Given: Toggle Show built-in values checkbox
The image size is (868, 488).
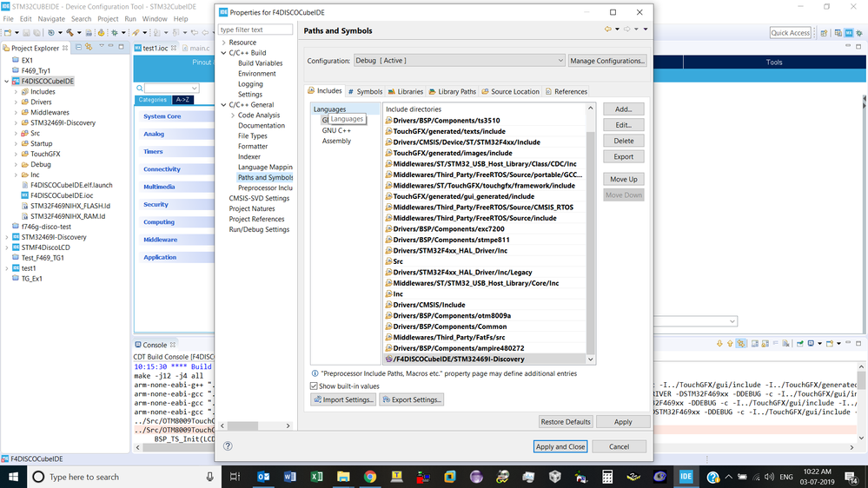Looking at the screenshot, I should click(x=314, y=386).
